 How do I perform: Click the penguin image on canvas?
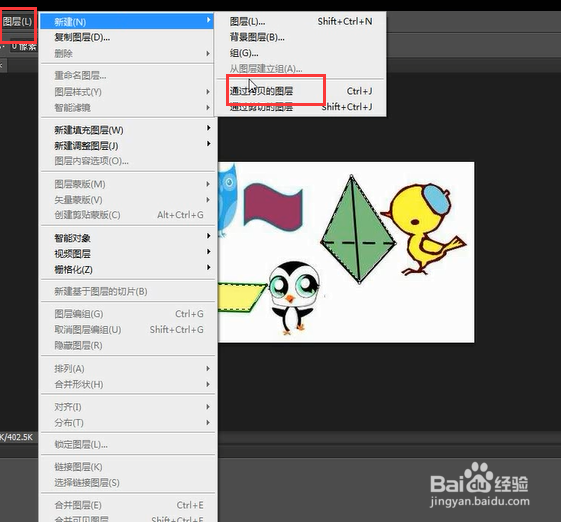(x=294, y=298)
